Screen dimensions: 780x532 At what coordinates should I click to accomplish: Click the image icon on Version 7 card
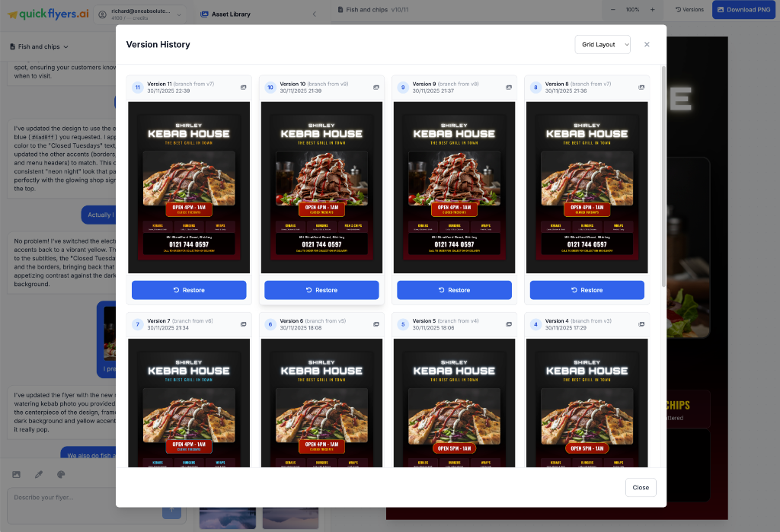point(243,324)
